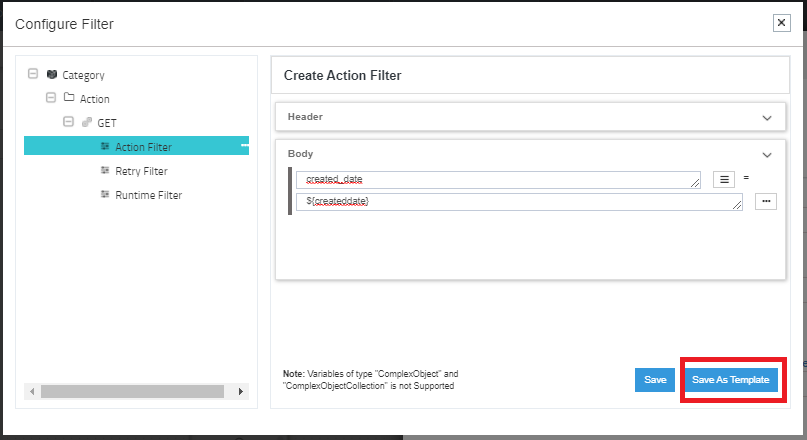Select Retry Filter tree item
Viewport: 807px width, 440px height.
[x=141, y=171]
